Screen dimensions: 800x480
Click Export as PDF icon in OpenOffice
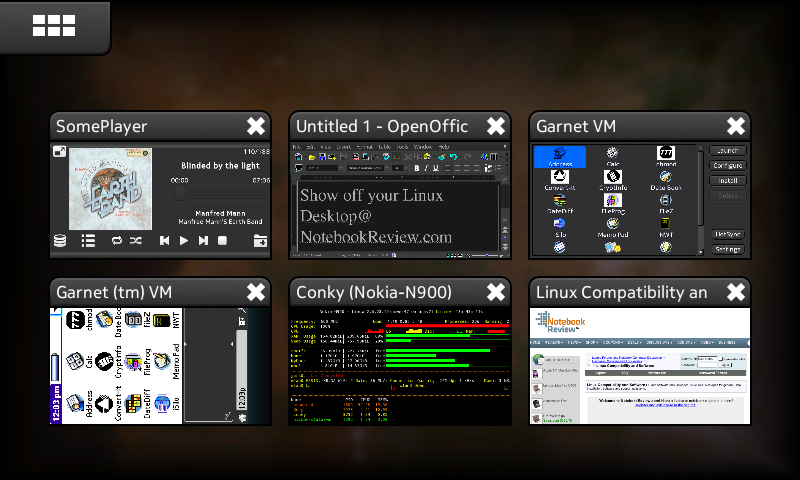pyautogui.click(x=356, y=157)
